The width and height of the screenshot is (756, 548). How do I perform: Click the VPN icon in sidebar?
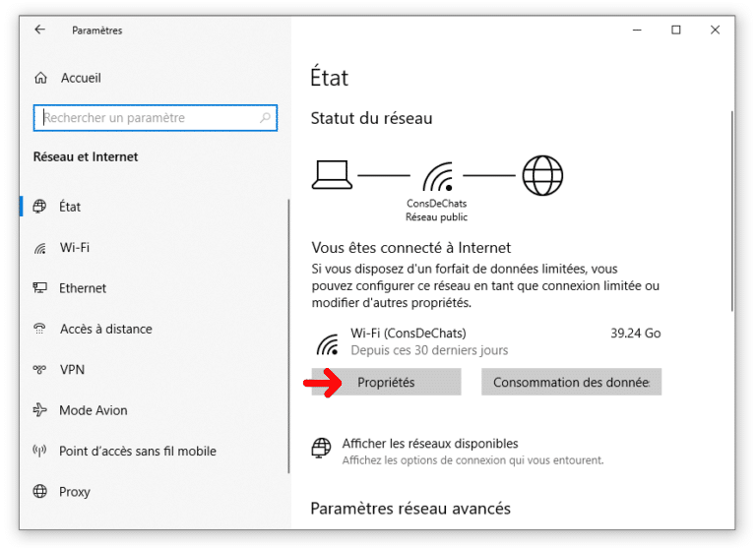[x=40, y=370]
